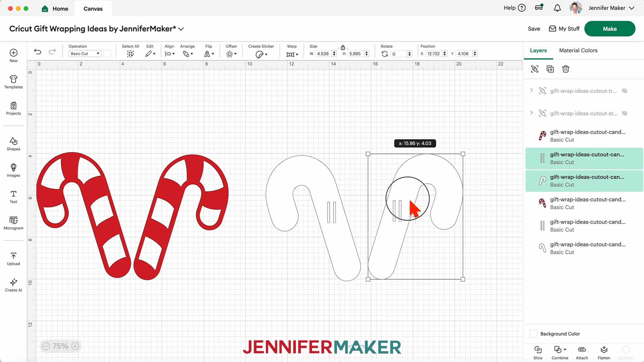Delete selected layers with trash icon
The image size is (644, 362).
565,69
